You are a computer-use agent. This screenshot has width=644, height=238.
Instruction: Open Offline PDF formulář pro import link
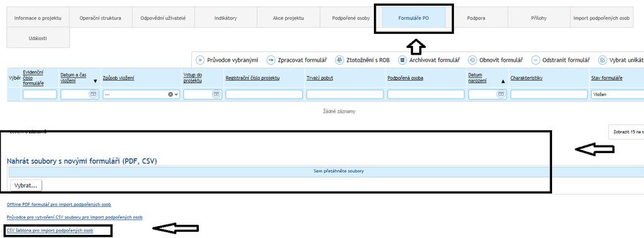tap(59, 204)
